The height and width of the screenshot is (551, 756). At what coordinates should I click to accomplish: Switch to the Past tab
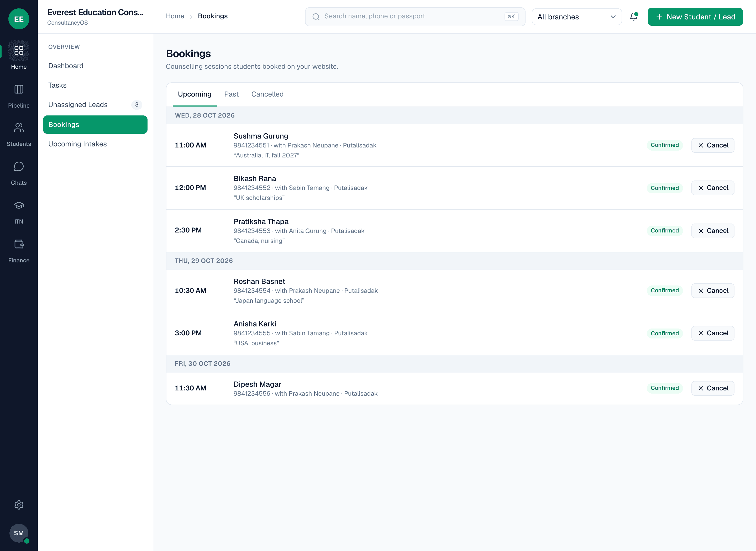pyautogui.click(x=231, y=94)
